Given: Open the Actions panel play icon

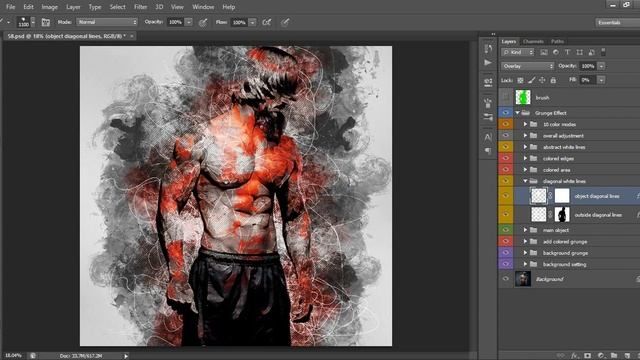Looking at the screenshot, I should pos(488,63).
